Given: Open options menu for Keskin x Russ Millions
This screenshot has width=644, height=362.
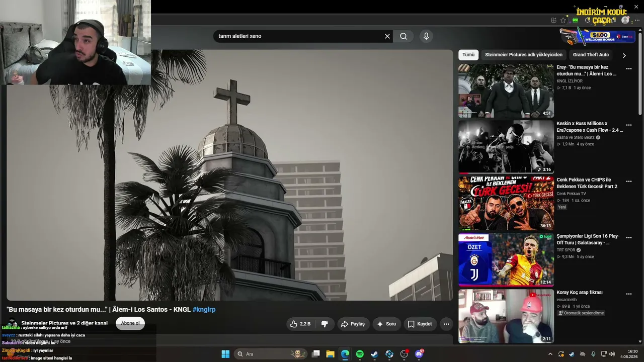Looking at the screenshot, I should click(629, 125).
